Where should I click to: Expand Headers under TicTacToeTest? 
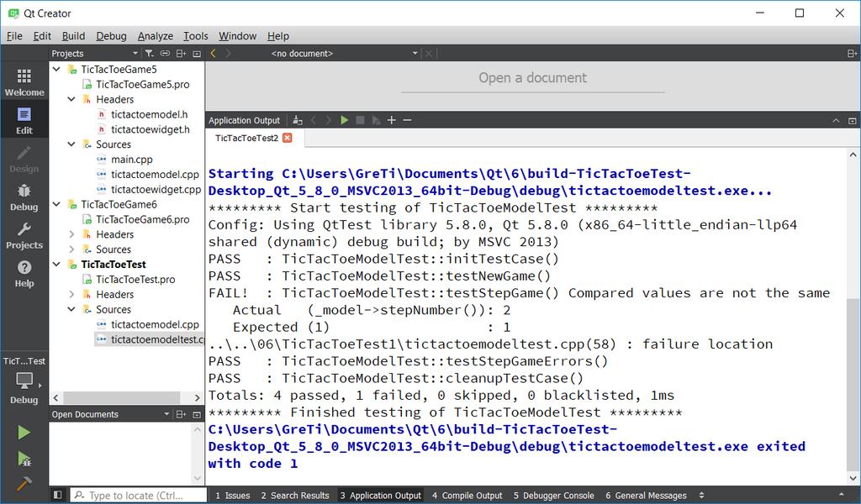71,295
